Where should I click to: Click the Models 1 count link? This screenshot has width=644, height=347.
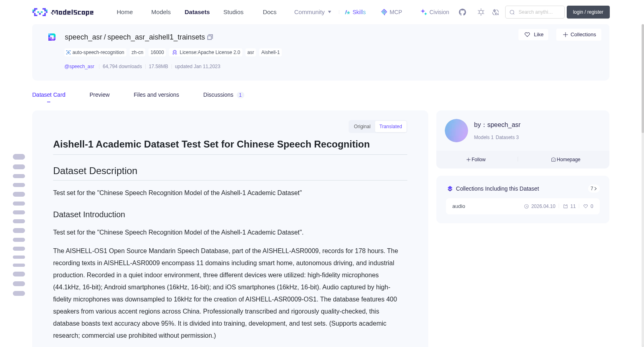pos(484,137)
